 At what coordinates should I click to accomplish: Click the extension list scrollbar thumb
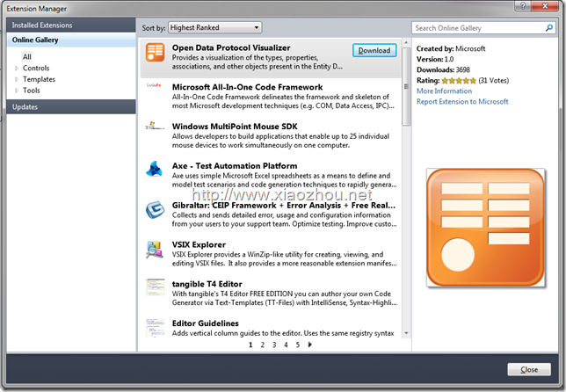[x=406, y=87]
